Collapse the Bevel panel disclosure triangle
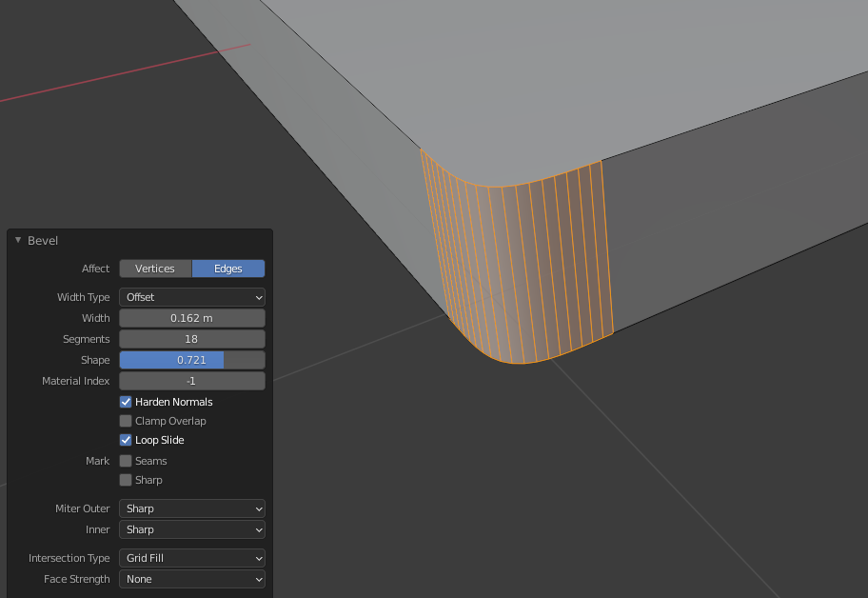 click(x=18, y=240)
